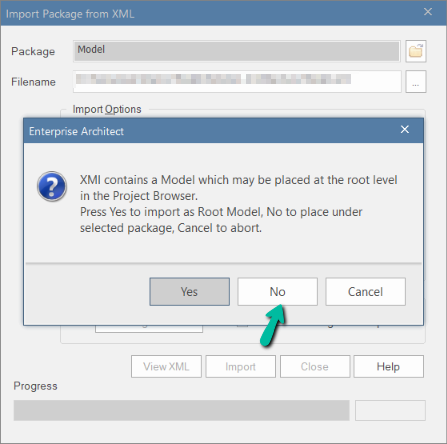Click the Filename browse ellipsis button
447x444 pixels.
click(416, 81)
